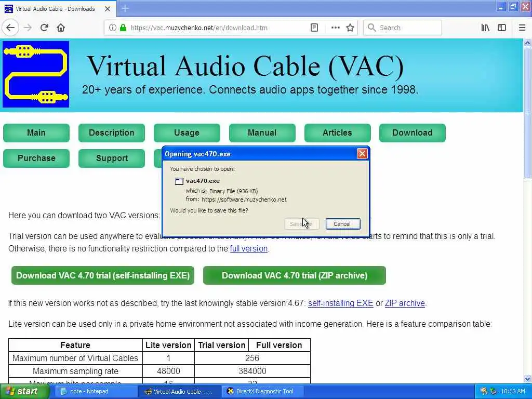Screen dimensions: 532x399
Task: Close the Opening vac470.exe dialog
Action: [x=362, y=154]
